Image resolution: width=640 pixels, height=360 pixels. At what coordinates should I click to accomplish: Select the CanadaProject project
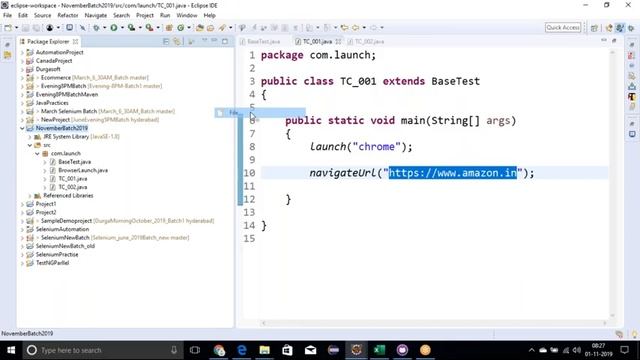pyautogui.click(x=54, y=61)
